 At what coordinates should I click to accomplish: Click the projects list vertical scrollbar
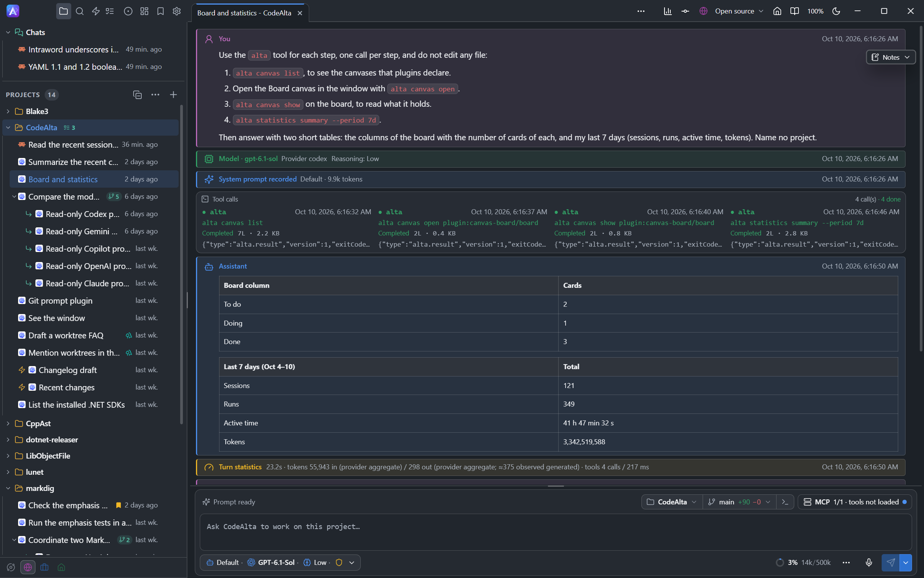click(181, 264)
